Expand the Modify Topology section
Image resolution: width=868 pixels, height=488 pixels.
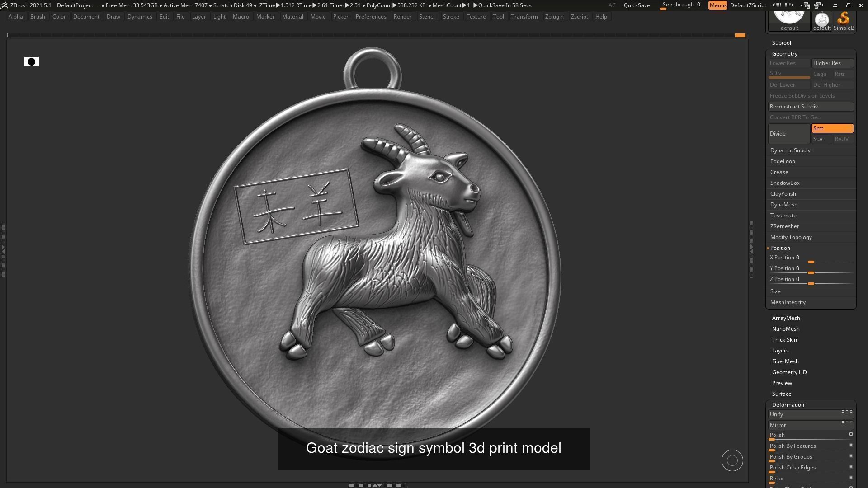click(791, 237)
